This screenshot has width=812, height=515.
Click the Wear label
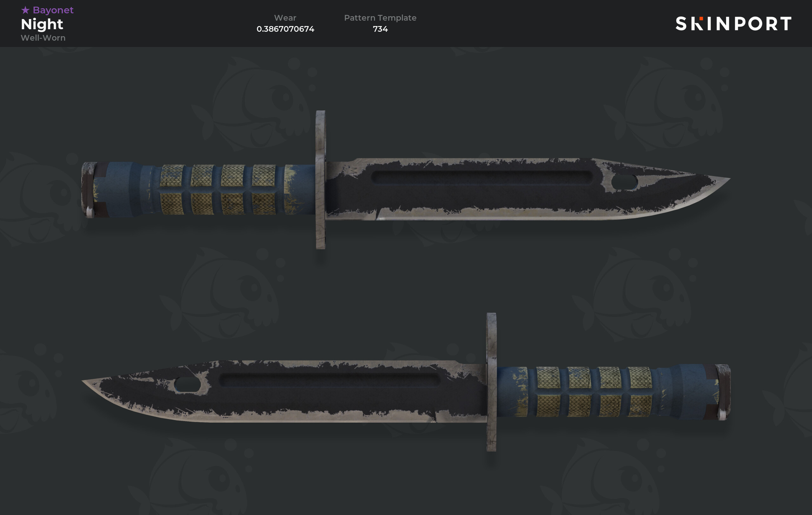pyautogui.click(x=285, y=17)
